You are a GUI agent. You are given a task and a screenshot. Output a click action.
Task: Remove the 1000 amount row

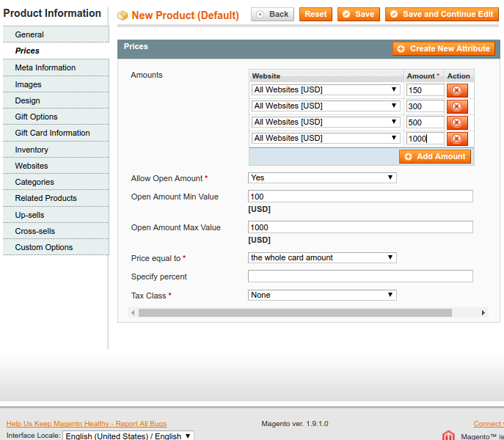(456, 139)
